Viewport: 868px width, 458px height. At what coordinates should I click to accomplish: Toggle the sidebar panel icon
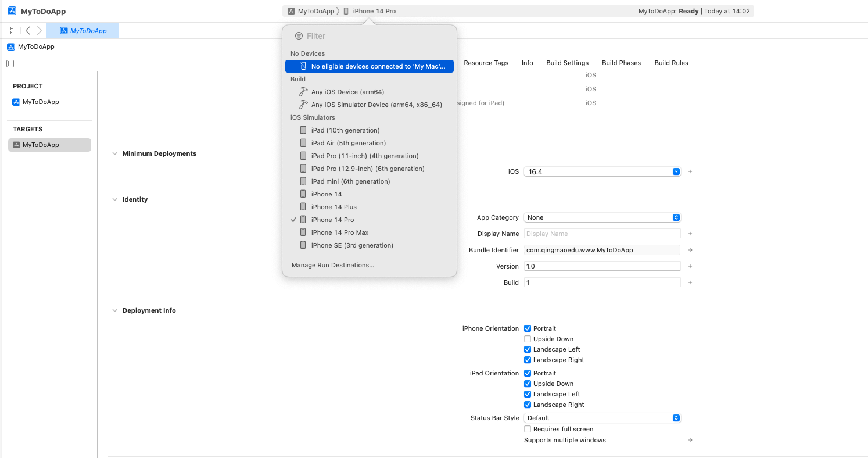click(10, 63)
